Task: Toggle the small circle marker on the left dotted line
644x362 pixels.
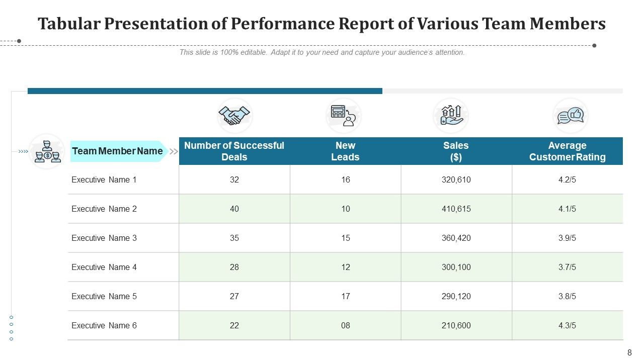Action: point(19,41)
